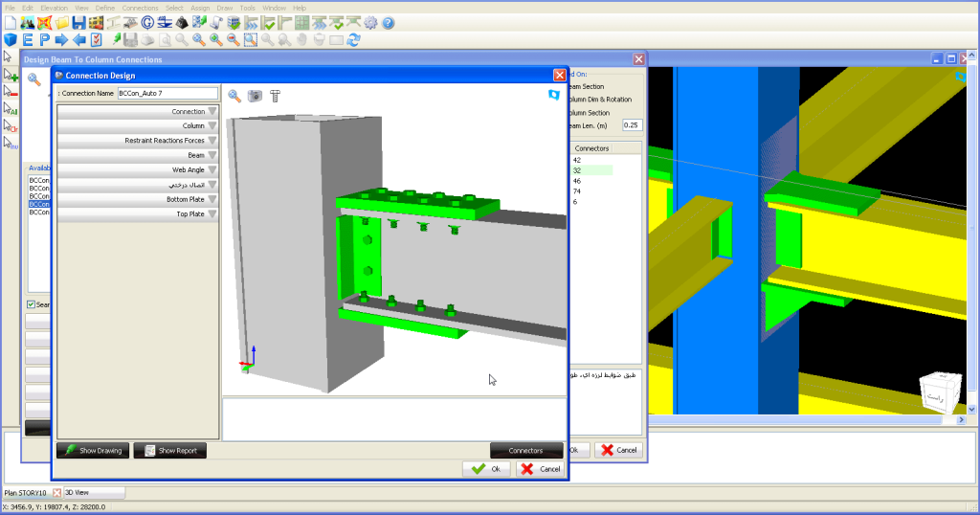Click the blue save disk icon in main toolbar

[78, 23]
